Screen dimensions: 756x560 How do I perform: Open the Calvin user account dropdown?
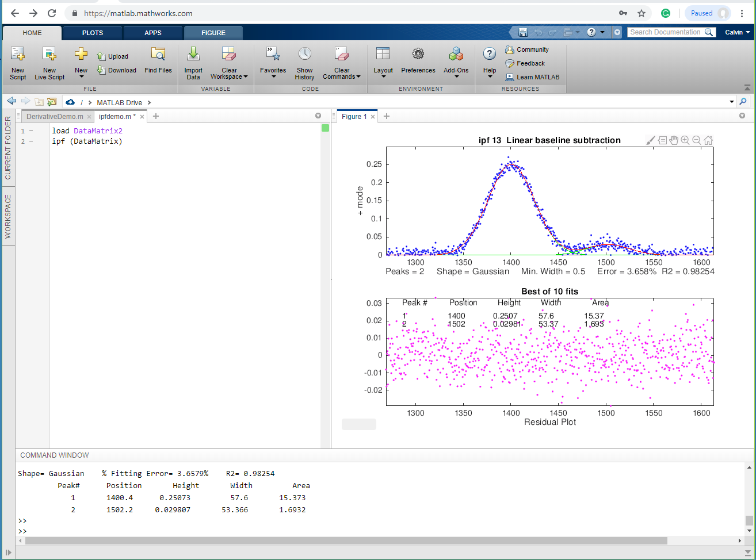coord(737,32)
